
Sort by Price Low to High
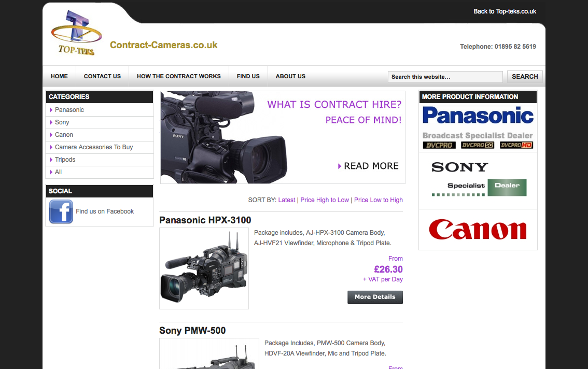[x=379, y=200]
